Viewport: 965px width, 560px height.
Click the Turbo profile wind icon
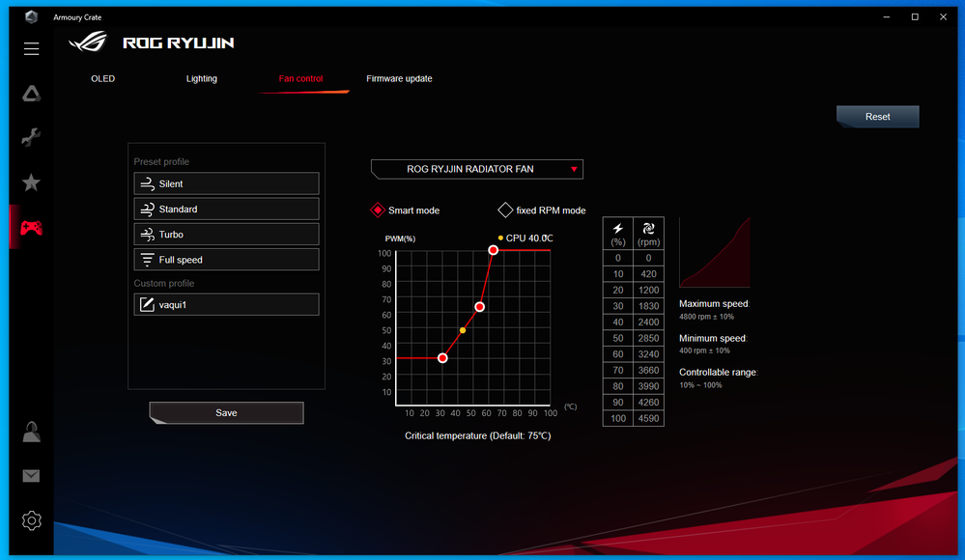pyautogui.click(x=147, y=235)
